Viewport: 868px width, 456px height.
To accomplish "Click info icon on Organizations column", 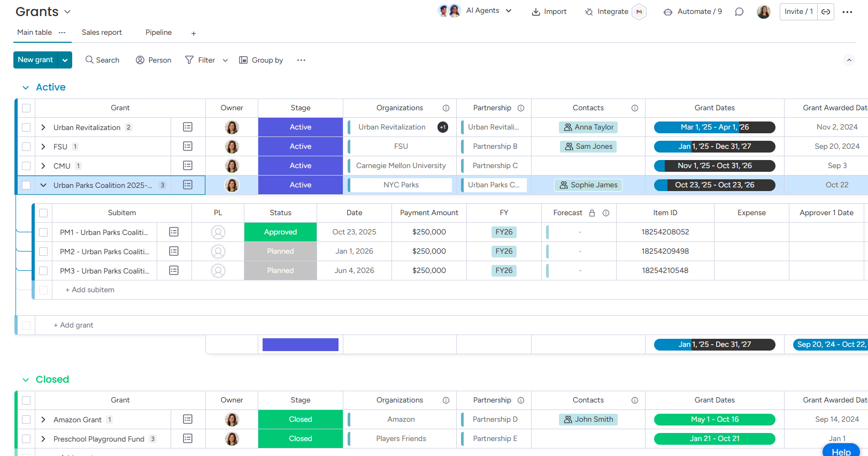I will coord(446,108).
